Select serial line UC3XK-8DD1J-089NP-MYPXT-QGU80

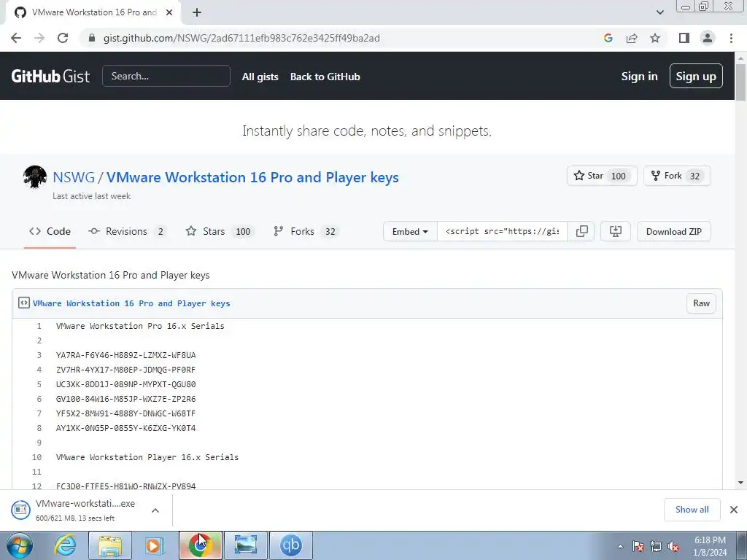(125, 384)
